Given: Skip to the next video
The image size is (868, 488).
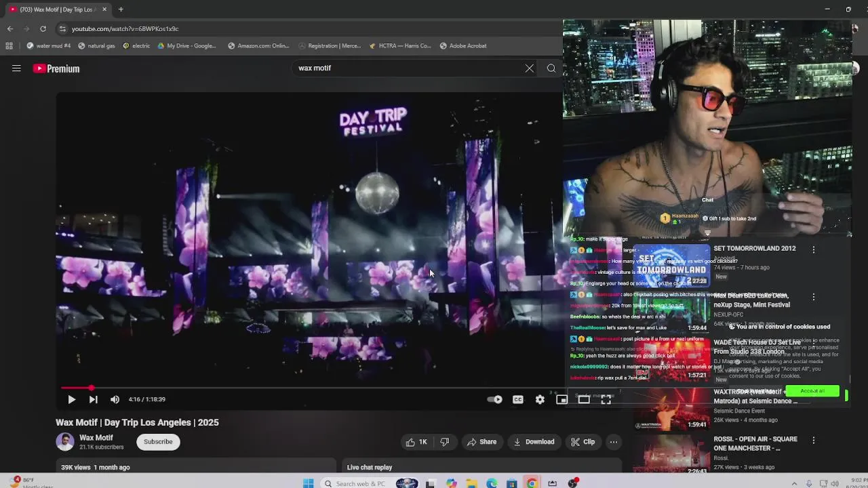Looking at the screenshot, I should pyautogui.click(x=93, y=399).
